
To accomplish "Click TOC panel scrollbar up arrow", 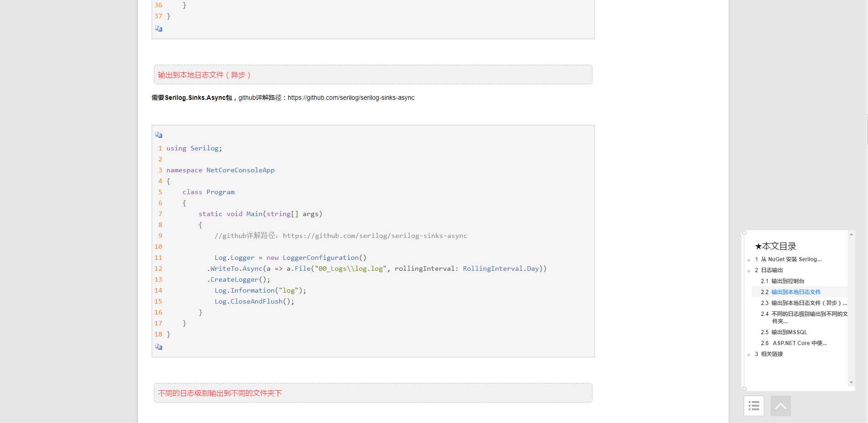I will pos(851,234).
